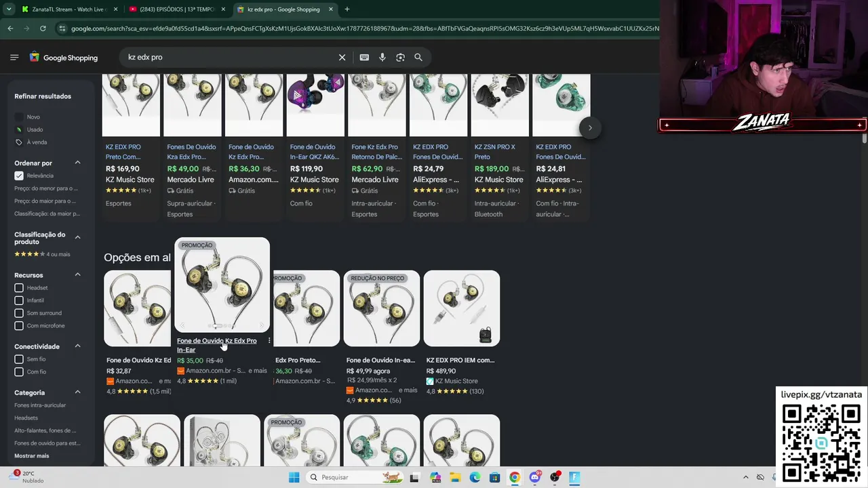Enable the Headset filter checkbox

pyautogui.click(x=19, y=288)
